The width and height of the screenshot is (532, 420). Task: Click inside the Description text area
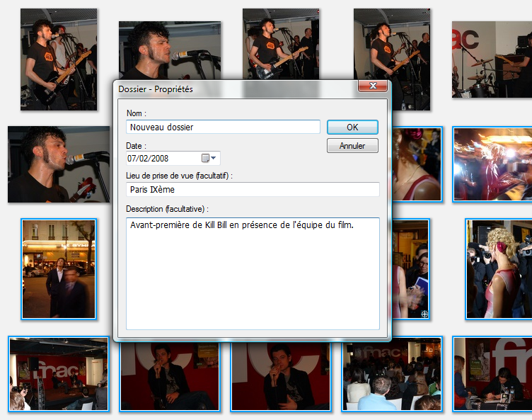click(253, 273)
